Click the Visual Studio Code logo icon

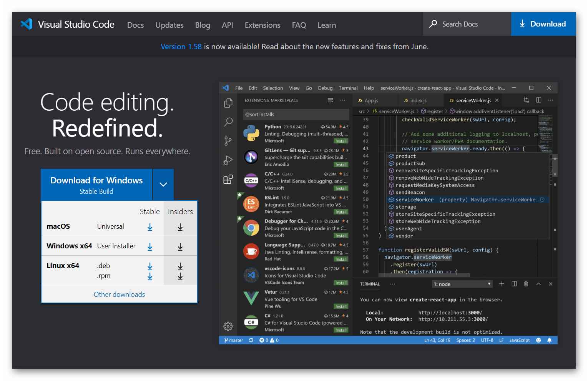[27, 24]
